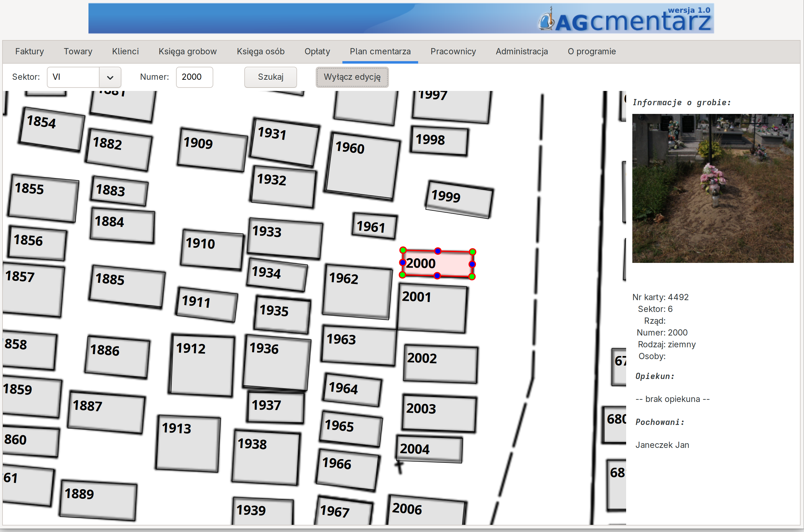Click right-middle blue handle of grave 2000

coord(472,264)
